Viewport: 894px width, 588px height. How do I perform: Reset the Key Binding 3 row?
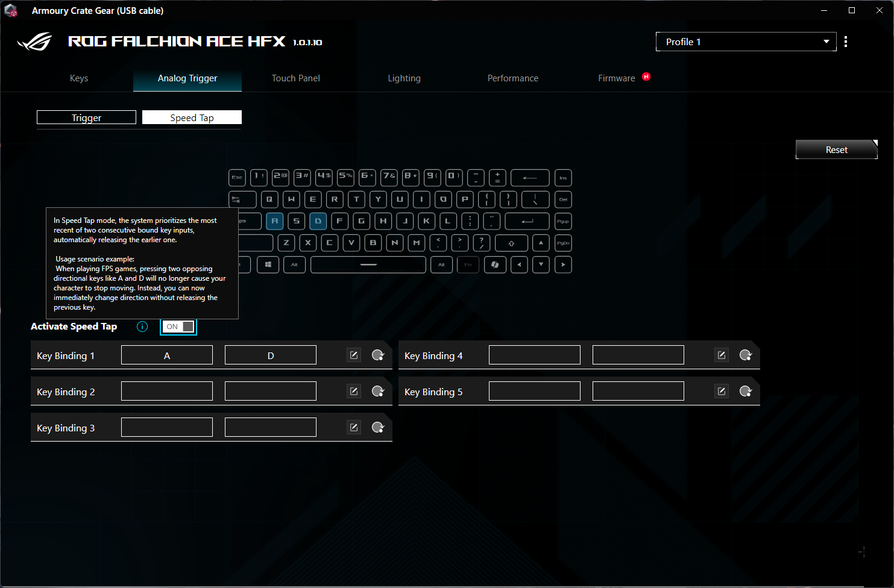click(378, 427)
